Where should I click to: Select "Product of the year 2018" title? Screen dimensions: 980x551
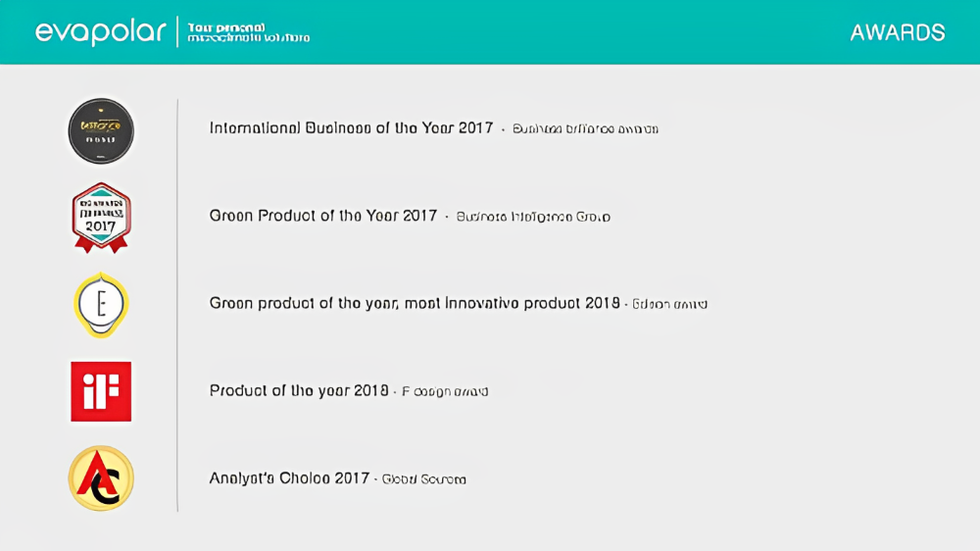(x=299, y=390)
